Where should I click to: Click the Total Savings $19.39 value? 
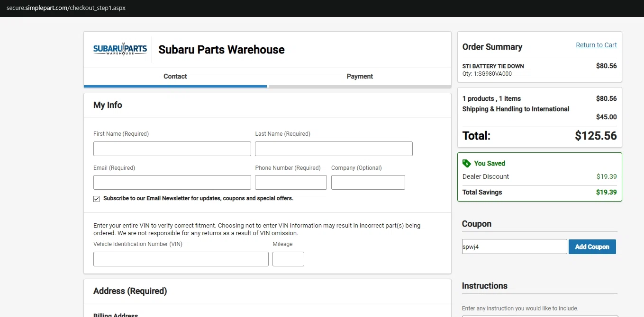coord(607,192)
